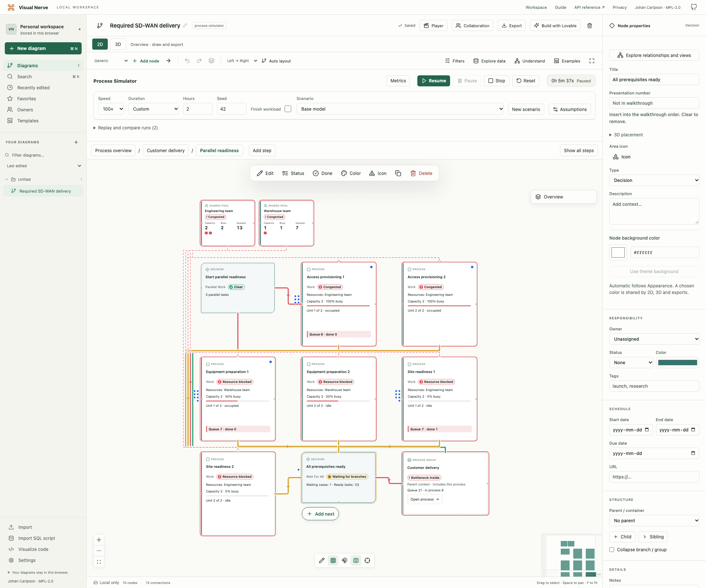Click arrow icon next to Add node
The image size is (706, 588).
[x=168, y=61]
